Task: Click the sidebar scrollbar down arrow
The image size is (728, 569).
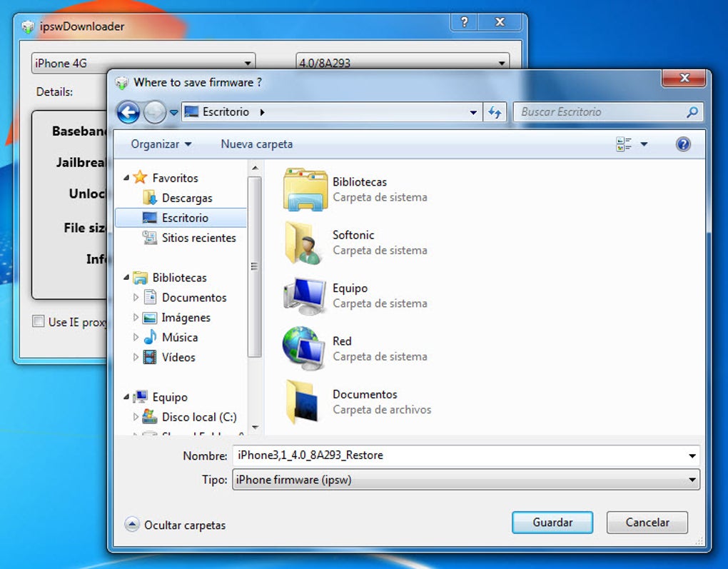Action: [x=254, y=428]
